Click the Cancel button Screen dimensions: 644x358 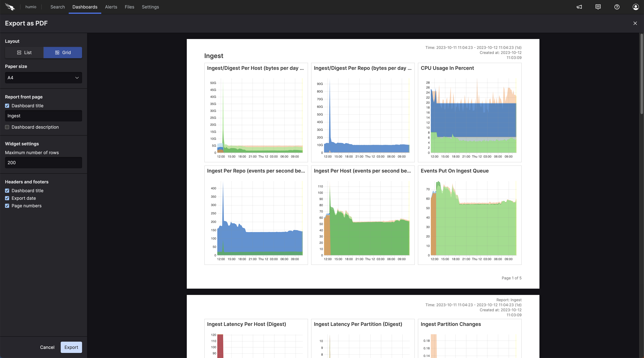(47, 347)
